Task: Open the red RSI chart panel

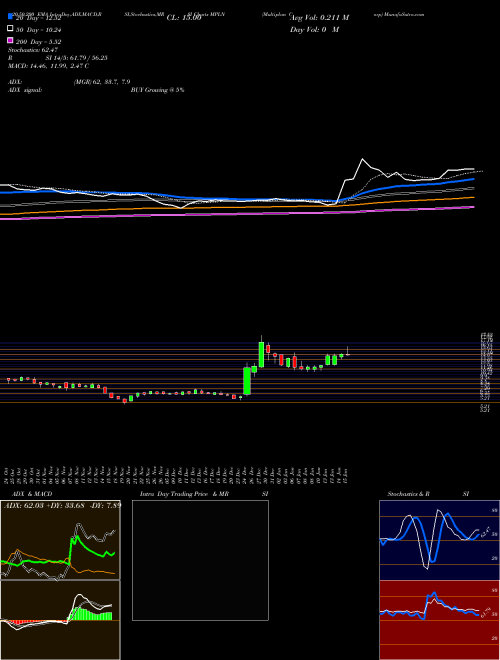Action: click(439, 620)
